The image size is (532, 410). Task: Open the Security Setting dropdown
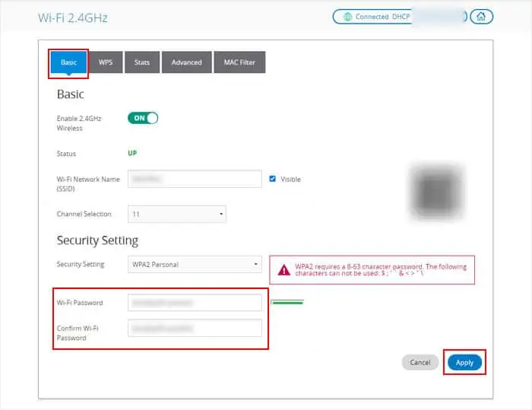[x=195, y=264]
